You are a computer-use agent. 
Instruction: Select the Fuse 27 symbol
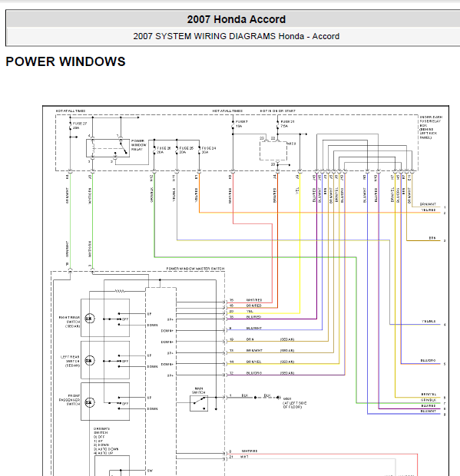pyautogui.click(x=70, y=126)
